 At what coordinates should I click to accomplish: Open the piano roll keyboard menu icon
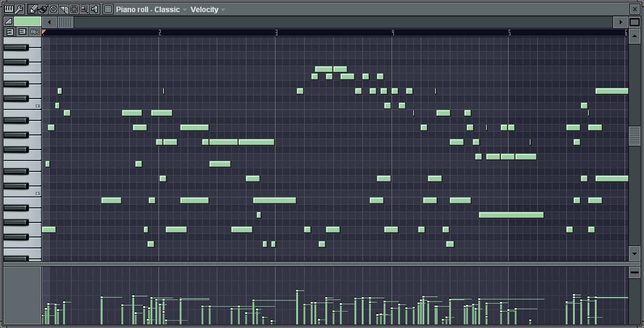pos(8,9)
